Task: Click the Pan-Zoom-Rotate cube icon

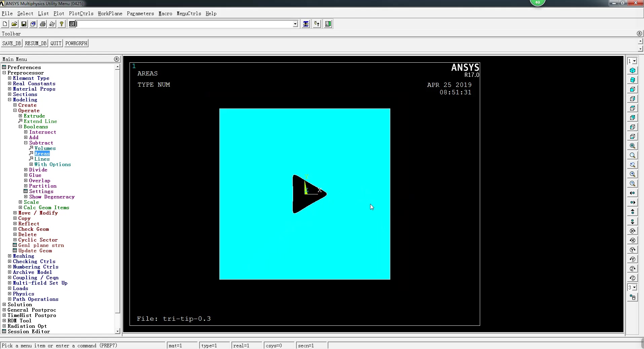Action: click(33, 24)
